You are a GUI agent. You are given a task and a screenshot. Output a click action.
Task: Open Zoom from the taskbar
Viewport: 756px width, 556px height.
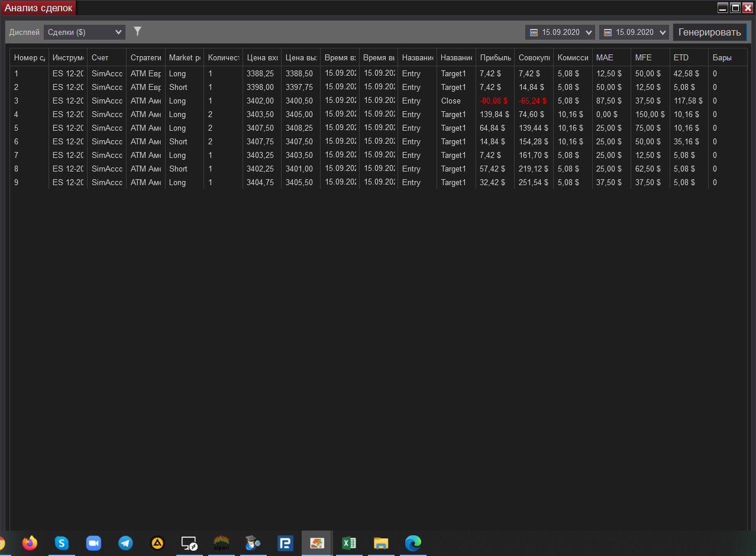tap(93, 543)
